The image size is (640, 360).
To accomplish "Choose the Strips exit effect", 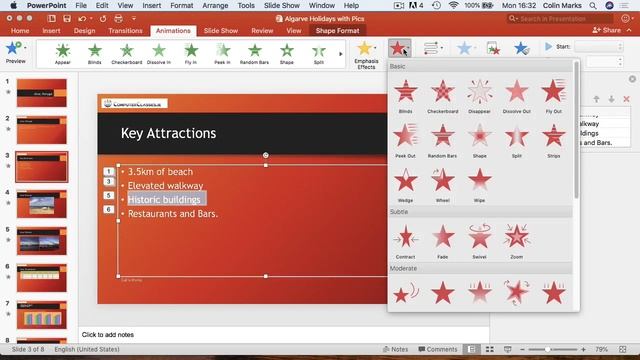I will (x=553, y=141).
